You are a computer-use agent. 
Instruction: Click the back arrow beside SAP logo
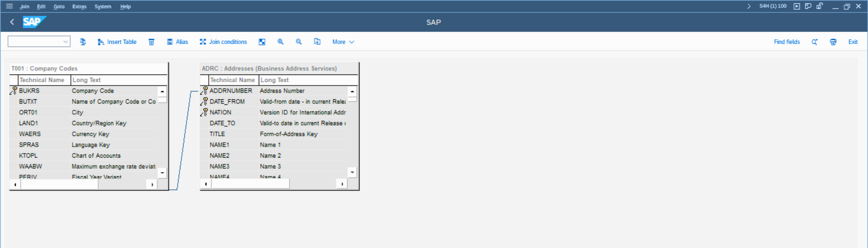12,22
